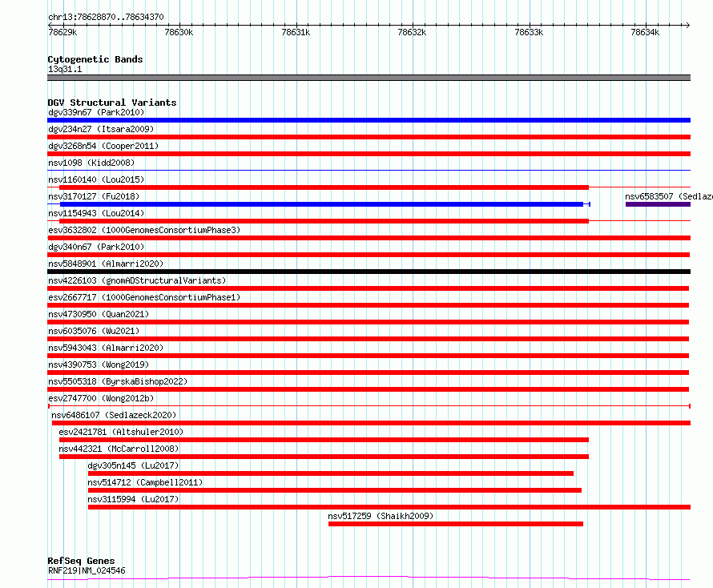Click the right arrow end of ruler
Viewport: 713px width, 588px height.
coord(687,25)
